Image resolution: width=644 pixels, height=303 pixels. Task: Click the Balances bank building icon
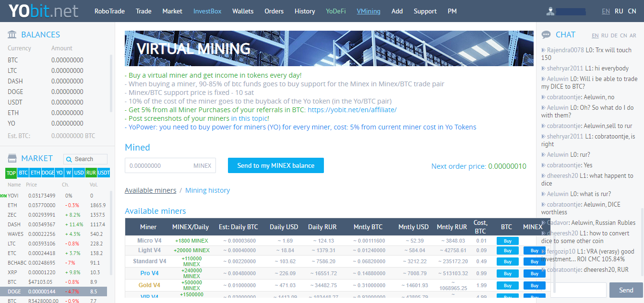[12, 35]
